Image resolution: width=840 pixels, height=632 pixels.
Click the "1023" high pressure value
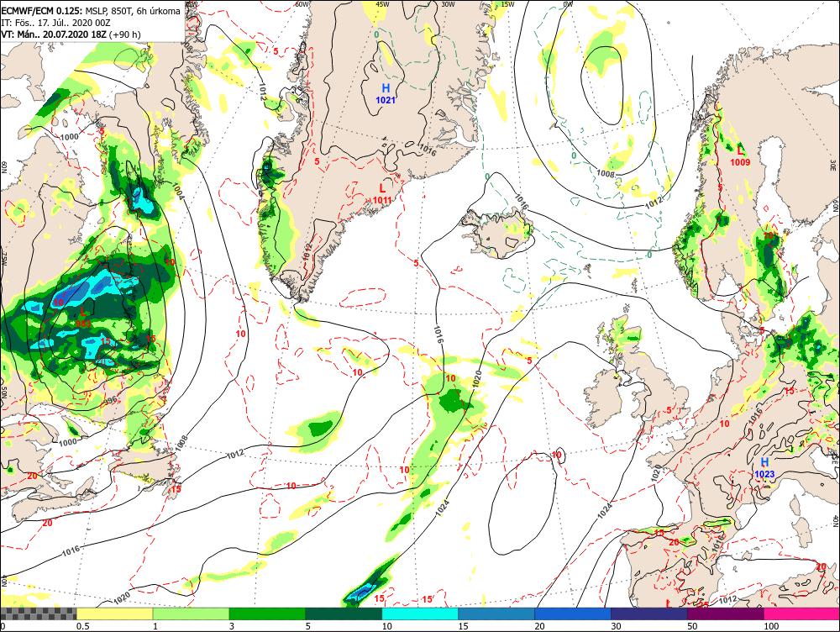[x=764, y=474]
